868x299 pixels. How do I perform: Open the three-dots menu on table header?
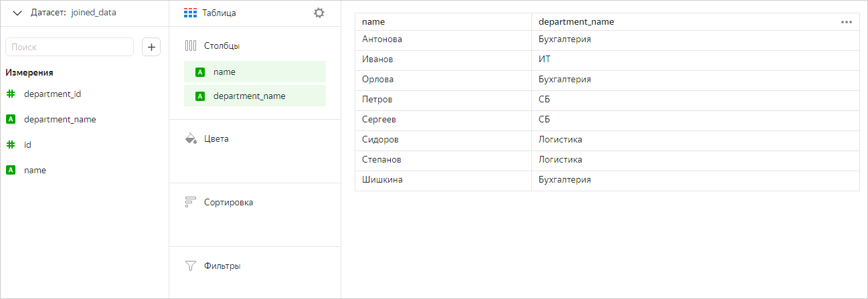point(846,22)
